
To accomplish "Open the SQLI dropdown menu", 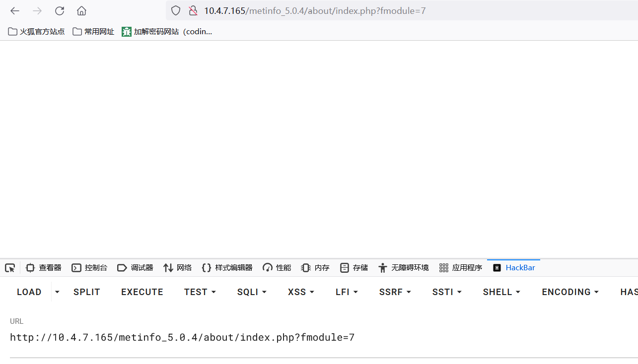I will [252, 292].
